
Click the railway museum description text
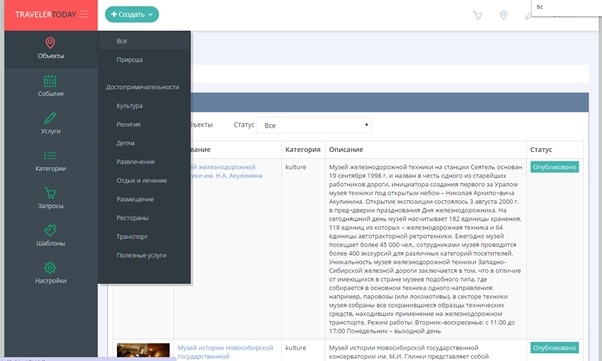coord(425,249)
